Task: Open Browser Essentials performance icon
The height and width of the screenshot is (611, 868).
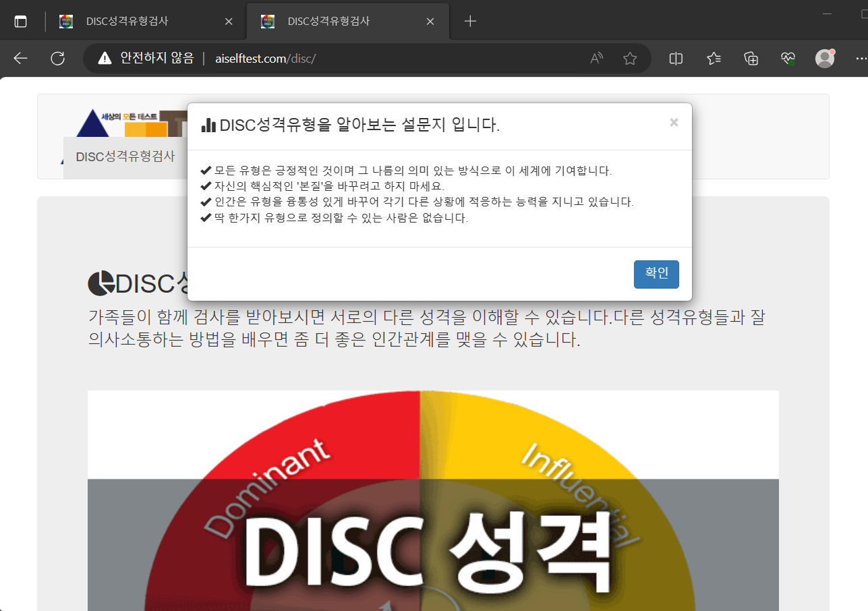Action: (786, 58)
